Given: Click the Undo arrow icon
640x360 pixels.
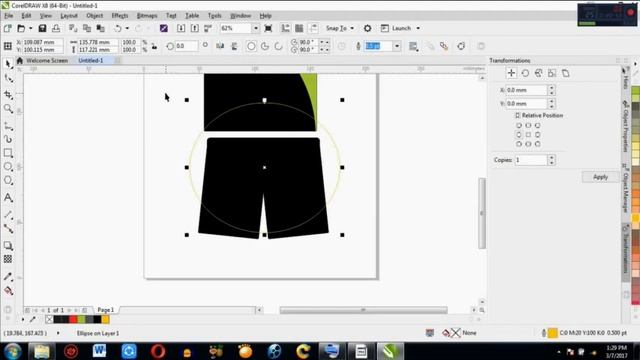Looking at the screenshot, I should [x=118, y=28].
